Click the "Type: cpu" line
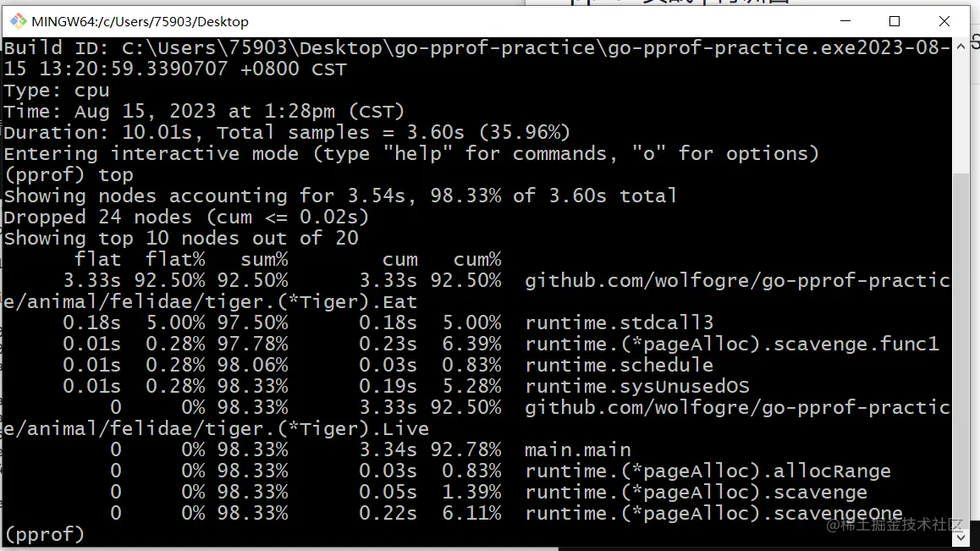 [x=57, y=90]
